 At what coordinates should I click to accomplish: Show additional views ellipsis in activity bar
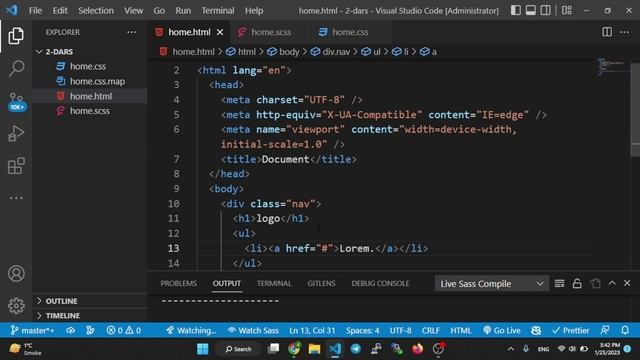[16, 198]
